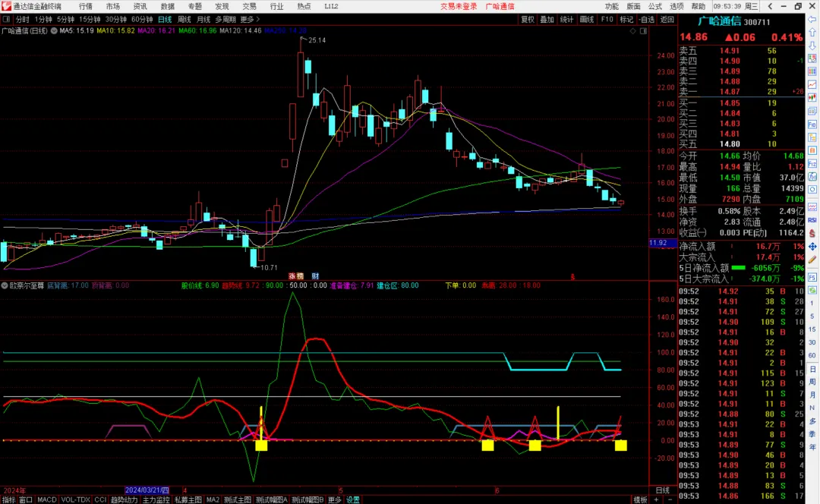The width and height of the screenshot is (820, 504).
Task: Click the left arrow icon atop right sidebar
Action: [x=812, y=19]
